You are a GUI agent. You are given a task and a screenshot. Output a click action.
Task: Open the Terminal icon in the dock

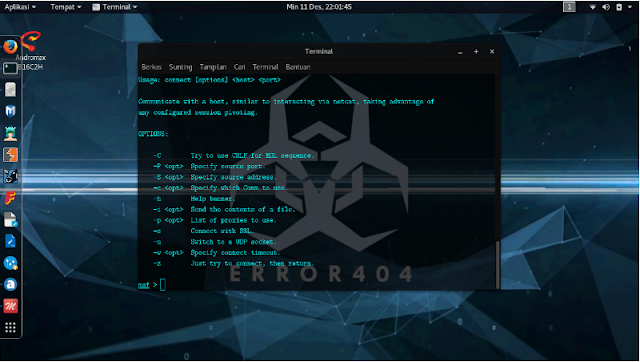coord(10,68)
